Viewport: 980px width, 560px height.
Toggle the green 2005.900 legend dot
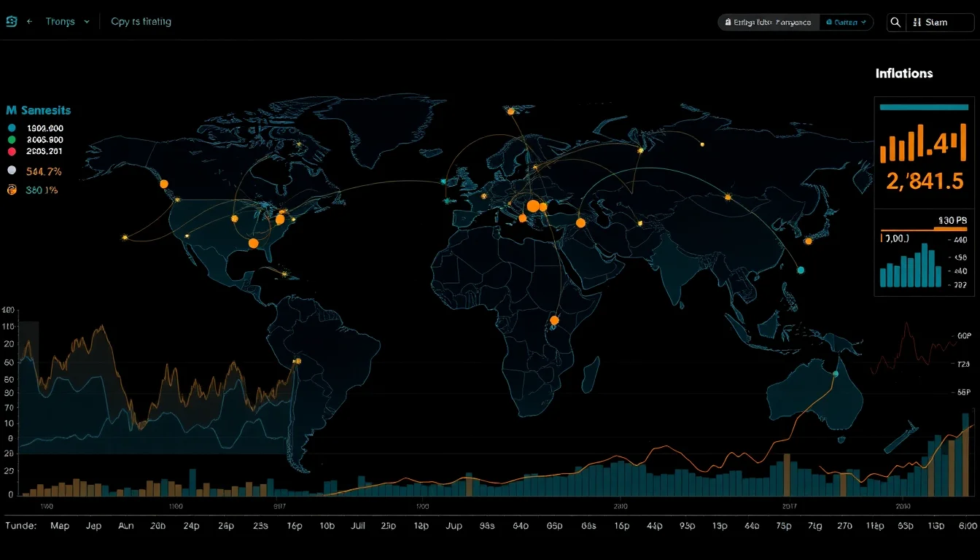tap(10, 139)
